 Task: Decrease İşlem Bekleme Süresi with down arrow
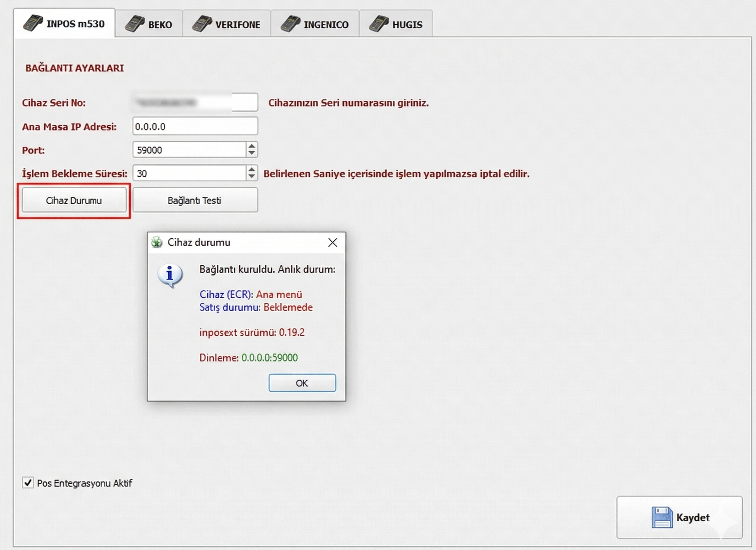pos(252,177)
